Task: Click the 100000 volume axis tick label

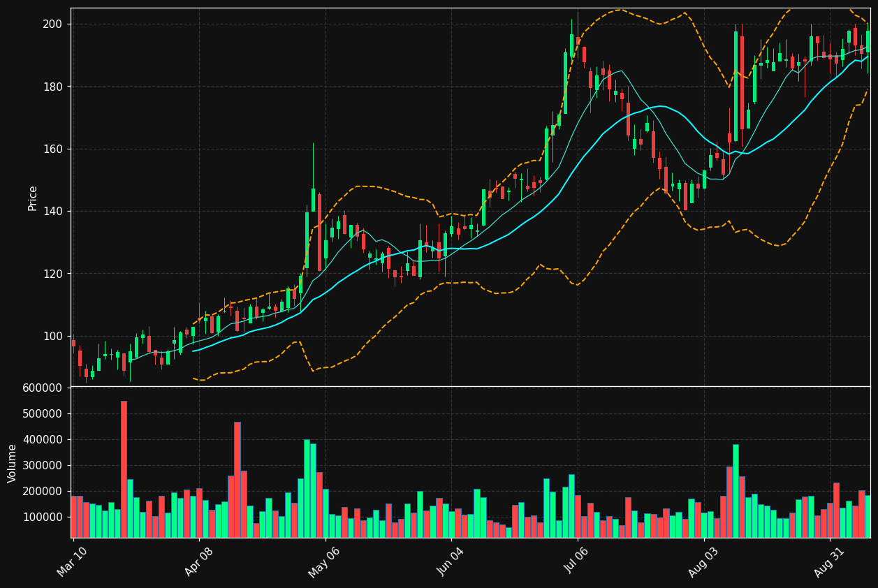Action: pyautogui.click(x=43, y=517)
